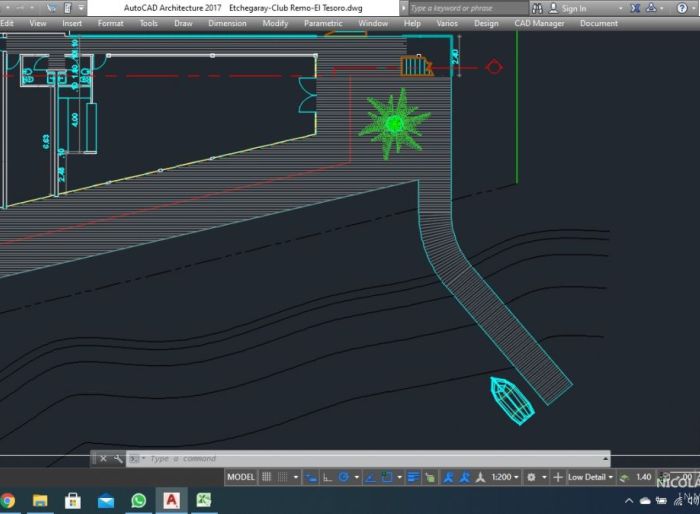Screen dimensions: 700x514
Task: Open the Draw menu
Action: [x=183, y=23]
